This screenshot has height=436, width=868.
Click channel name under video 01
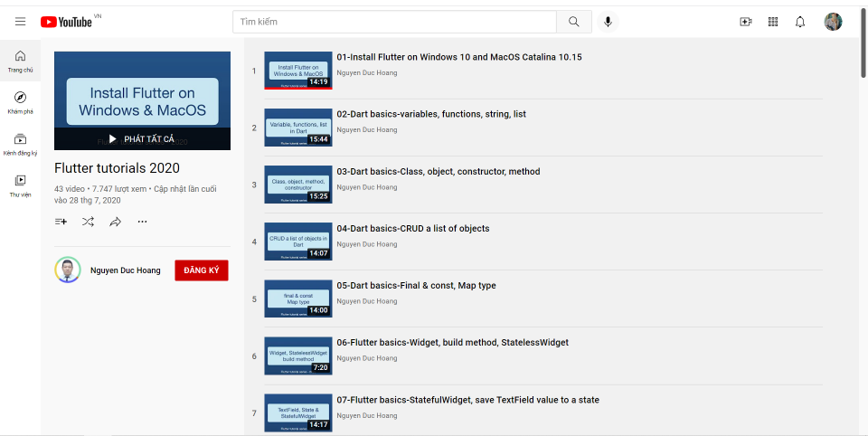click(x=367, y=72)
